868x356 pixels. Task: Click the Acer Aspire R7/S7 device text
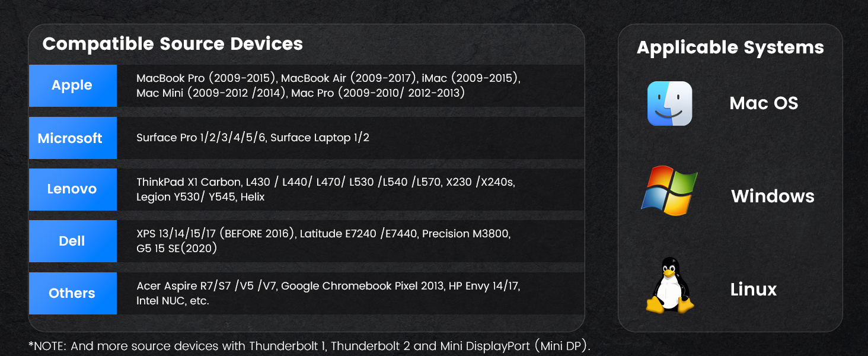tap(184, 286)
